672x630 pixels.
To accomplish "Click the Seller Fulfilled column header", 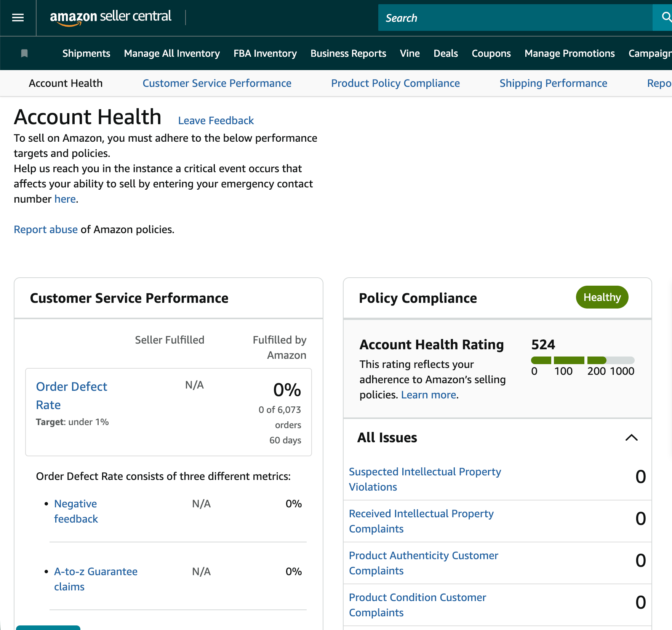I will [x=170, y=340].
